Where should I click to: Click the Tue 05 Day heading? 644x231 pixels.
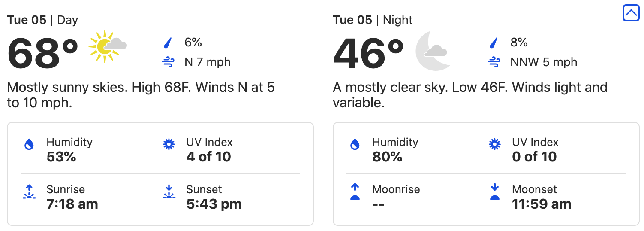(x=42, y=20)
